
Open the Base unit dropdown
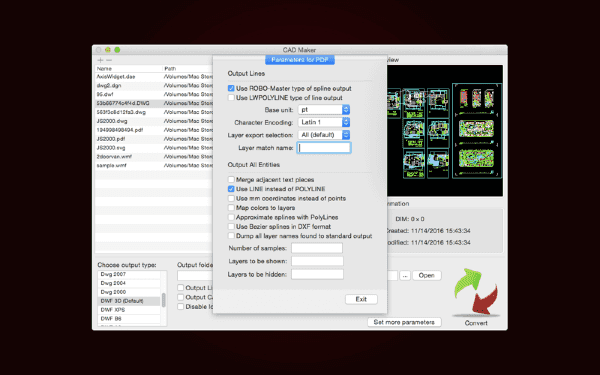324,110
